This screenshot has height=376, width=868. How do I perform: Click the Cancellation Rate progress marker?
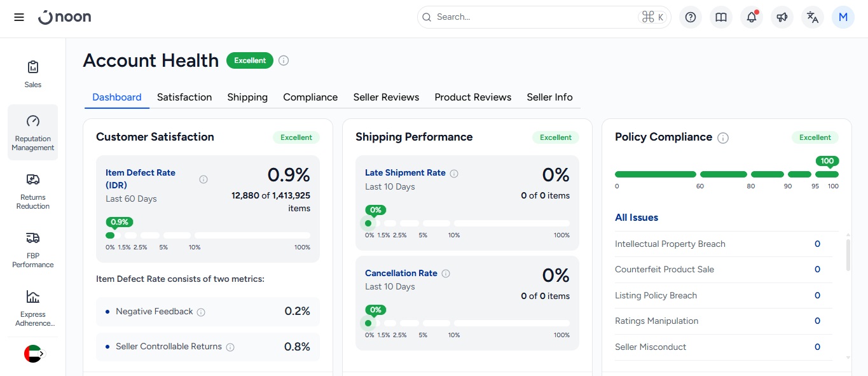(368, 323)
